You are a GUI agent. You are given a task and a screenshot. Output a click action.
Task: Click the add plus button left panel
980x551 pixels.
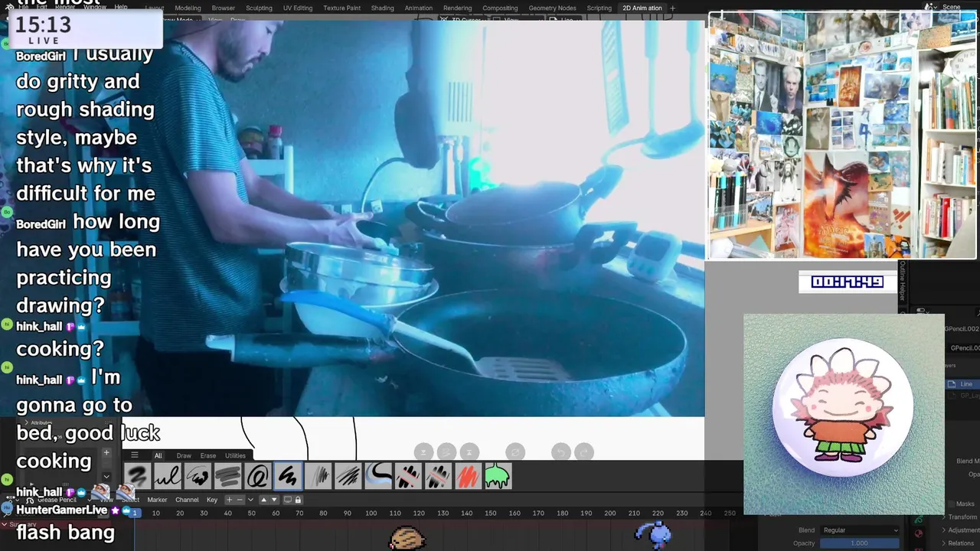tap(106, 452)
